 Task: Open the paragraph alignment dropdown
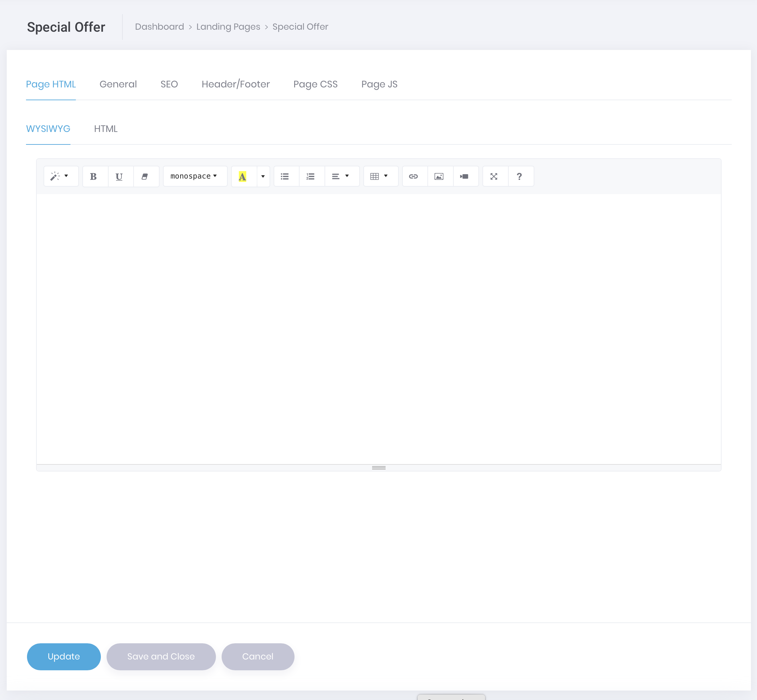pyautogui.click(x=342, y=176)
